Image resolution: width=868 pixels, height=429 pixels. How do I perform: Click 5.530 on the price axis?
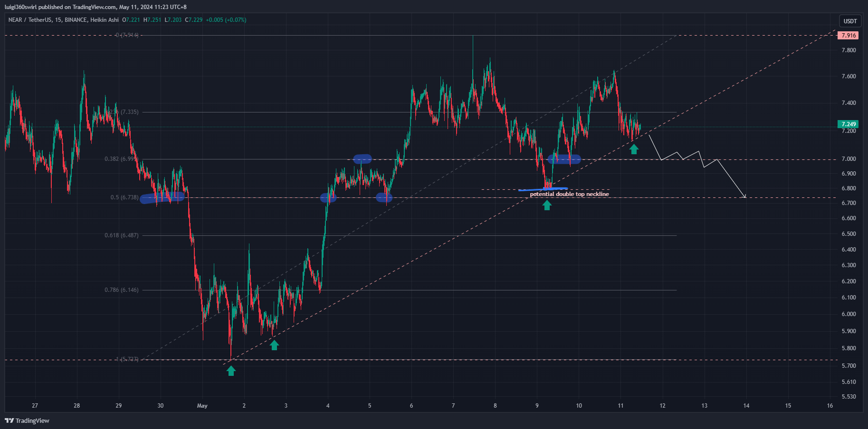pyautogui.click(x=849, y=397)
